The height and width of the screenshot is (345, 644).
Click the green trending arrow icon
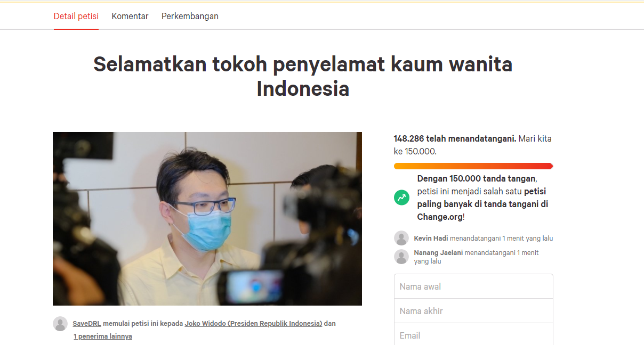click(x=401, y=198)
